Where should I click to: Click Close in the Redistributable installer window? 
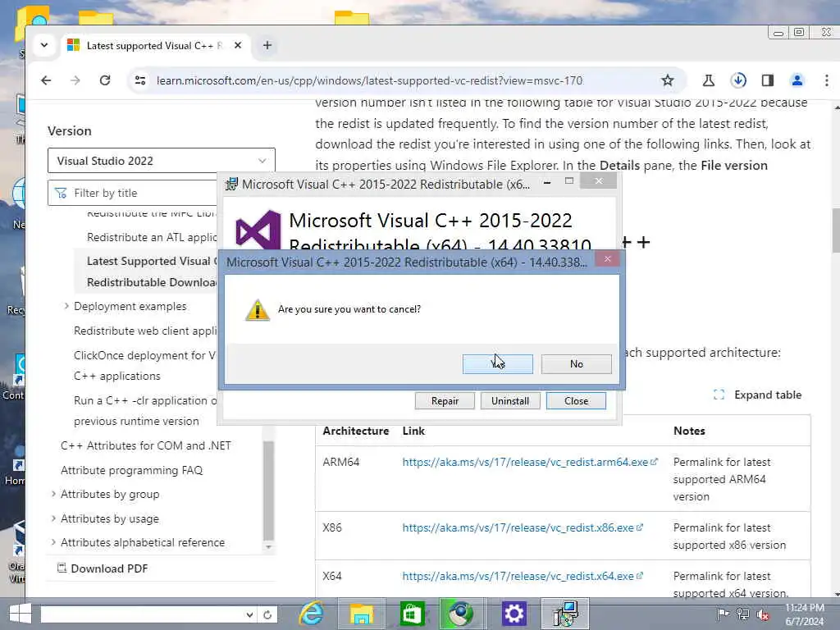click(576, 400)
